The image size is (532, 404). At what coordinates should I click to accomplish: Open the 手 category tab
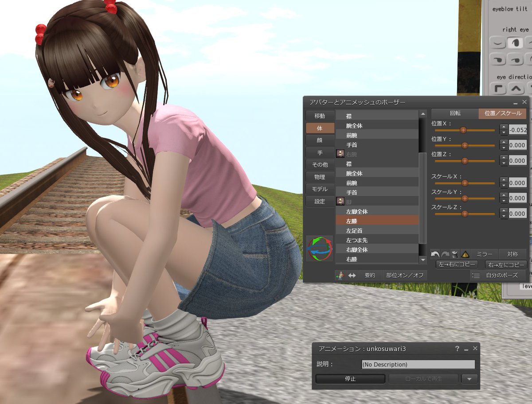pyautogui.click(x=320, y=152)
